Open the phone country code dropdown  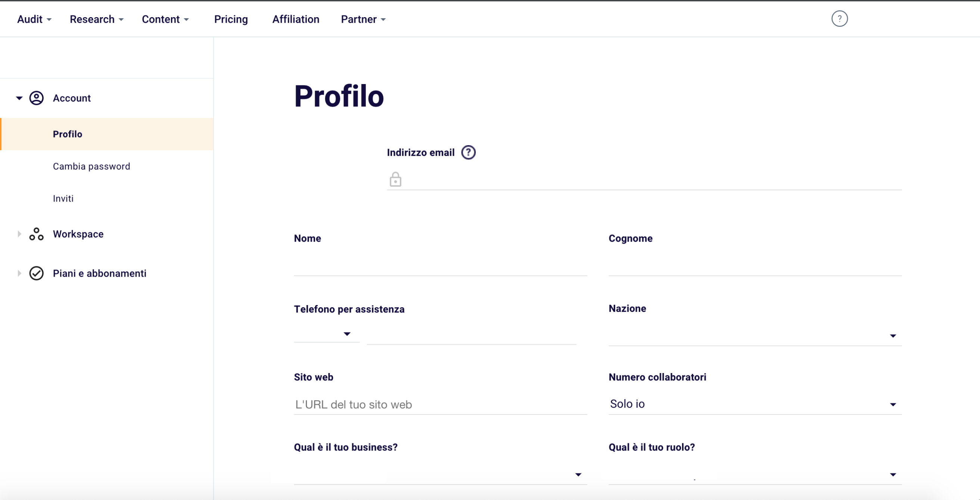[326, 334]
